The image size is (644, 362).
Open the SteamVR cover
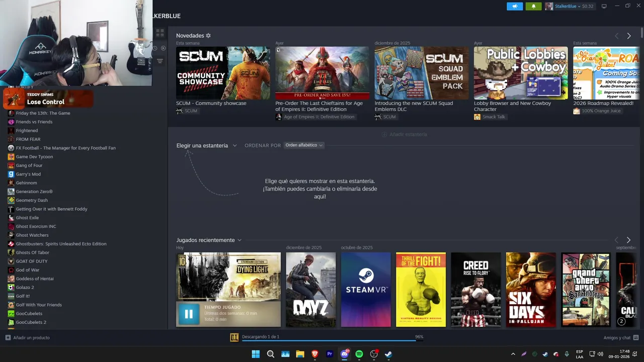366,290
